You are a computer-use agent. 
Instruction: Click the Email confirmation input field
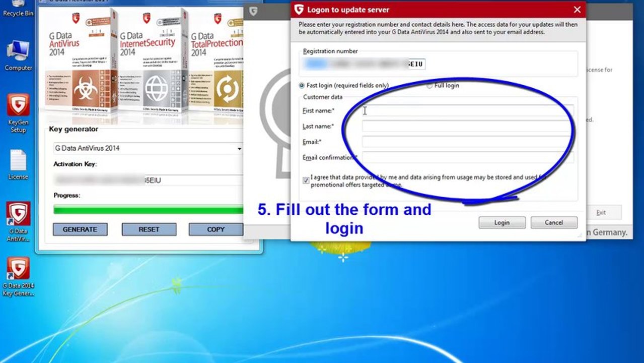468,158
